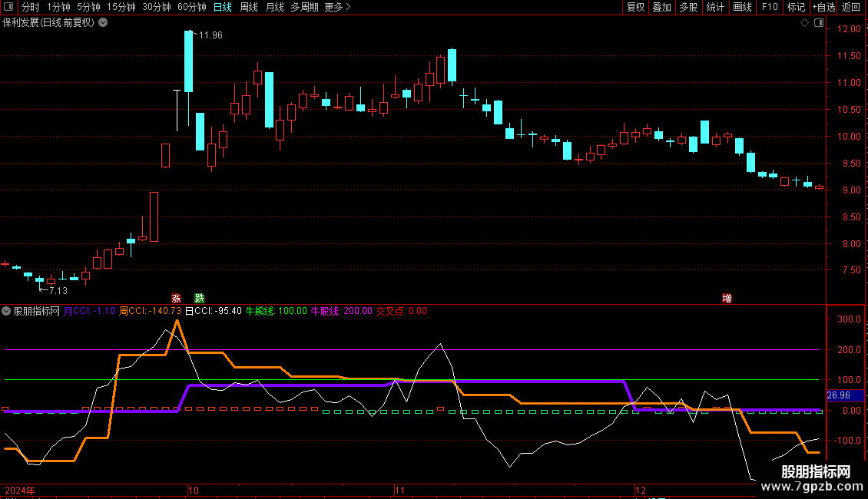Click the 11.96 high price label on chart
868x499 pixels.
(x=210, y=35)
